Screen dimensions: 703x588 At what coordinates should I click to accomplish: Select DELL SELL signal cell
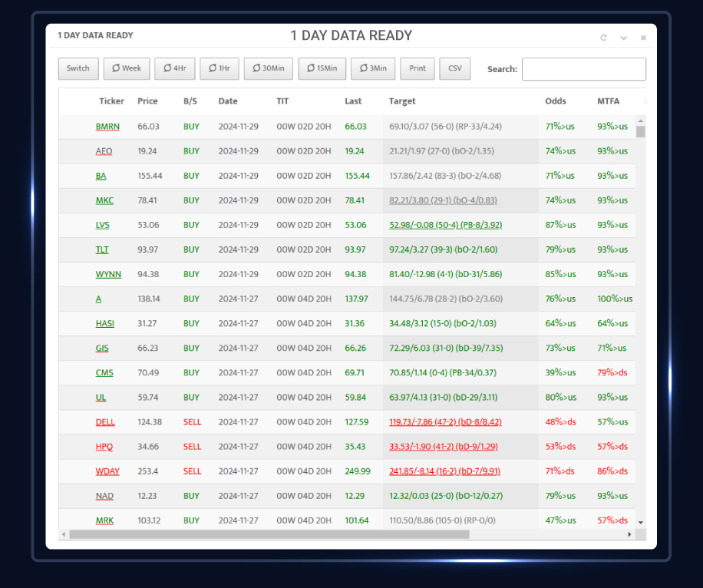(192, 422)
